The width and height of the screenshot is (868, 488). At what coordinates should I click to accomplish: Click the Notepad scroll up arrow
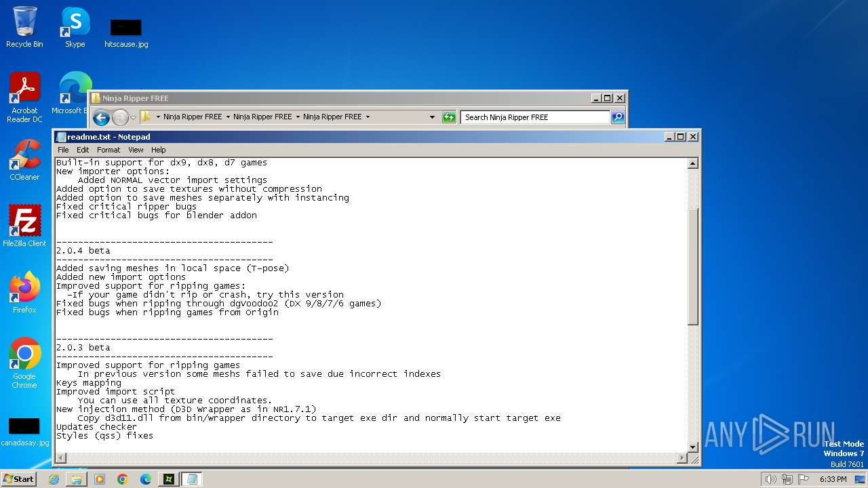tap(693, 163)
